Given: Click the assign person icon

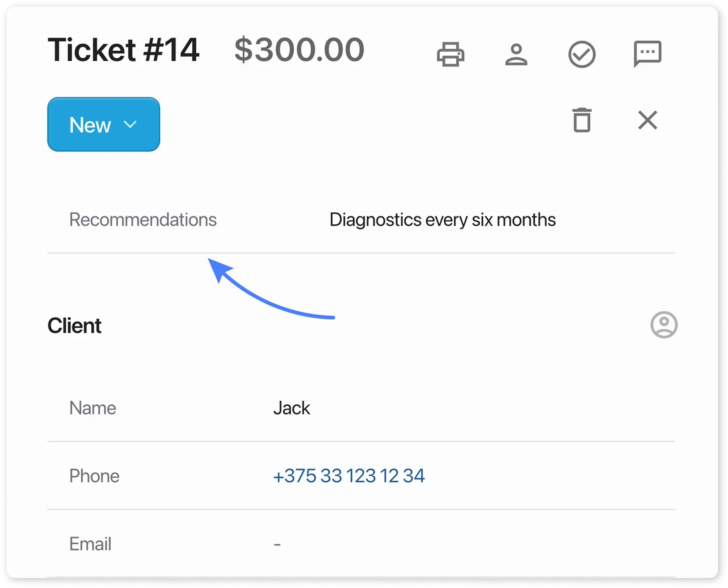Looking at the screenshot, I should (516, 54).
